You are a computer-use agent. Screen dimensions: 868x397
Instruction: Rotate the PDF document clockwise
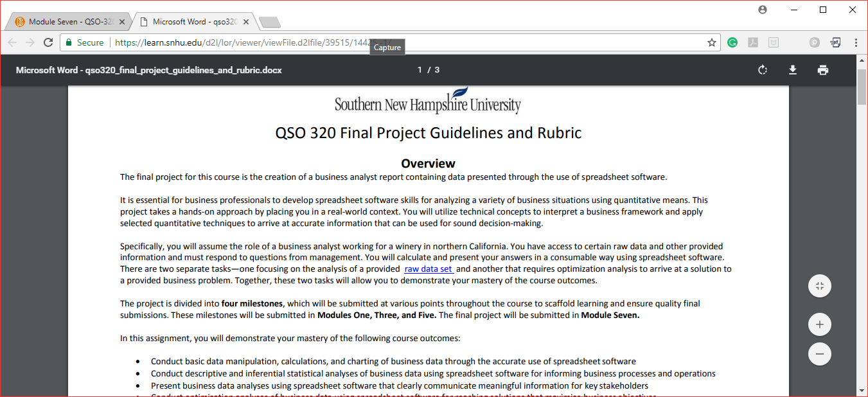click(x=763, y=70)
